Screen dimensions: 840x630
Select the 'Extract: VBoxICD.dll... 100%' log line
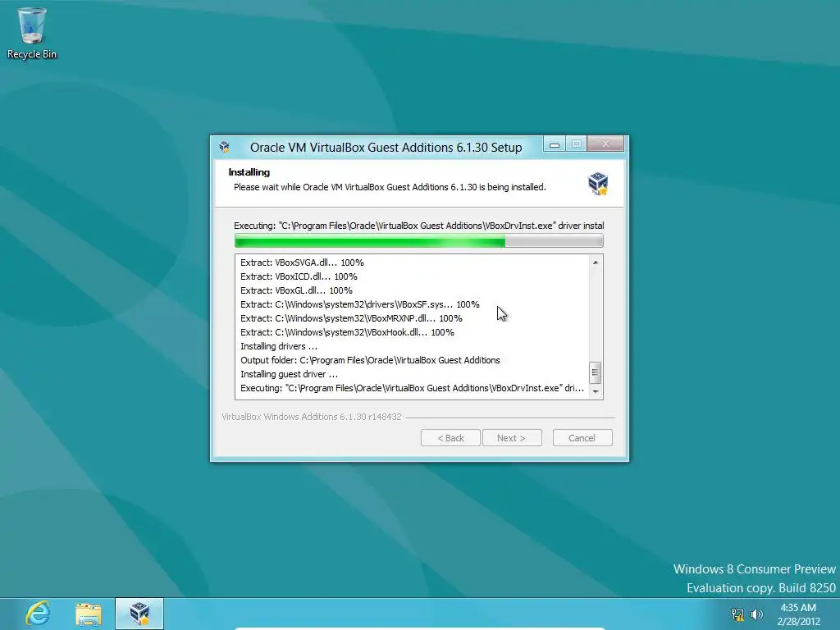pos(299,276)
